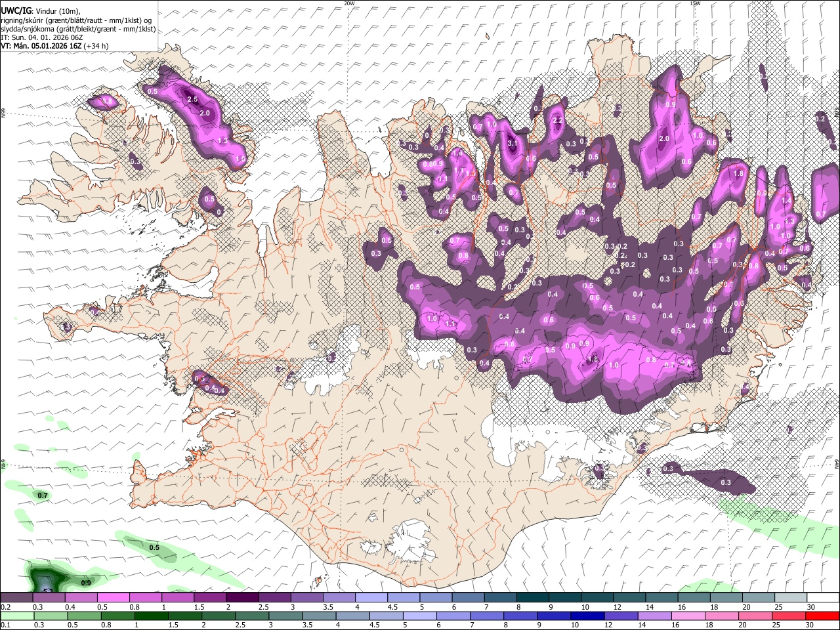Image resolution: width=840 pixels, height=630 pixels.
Task: Click the '30' label on the upper scale
Action: 811,607
